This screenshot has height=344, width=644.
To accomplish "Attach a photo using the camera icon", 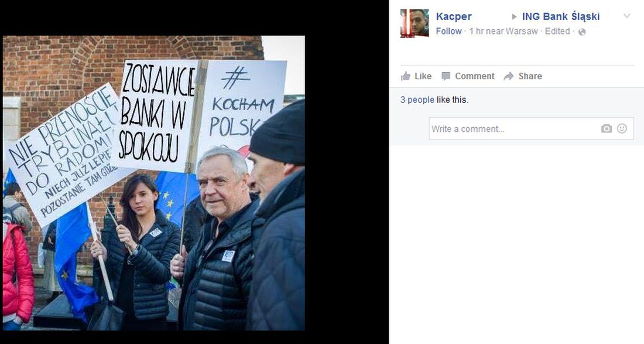I will [x=607, y=129].
